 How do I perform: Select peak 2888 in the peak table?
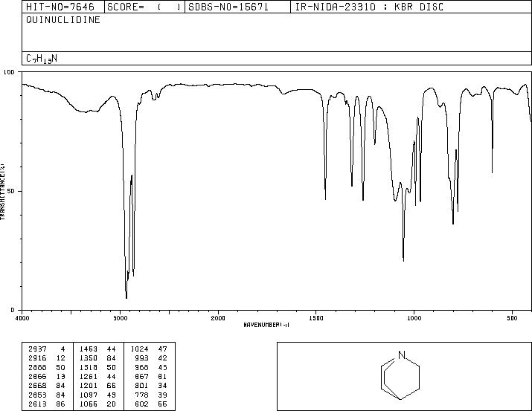37,367
